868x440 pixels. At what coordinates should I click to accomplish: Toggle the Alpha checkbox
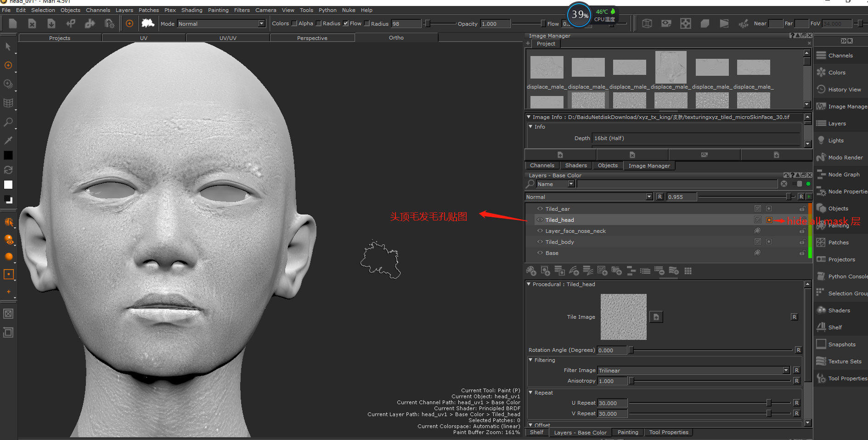coord(318,23)
